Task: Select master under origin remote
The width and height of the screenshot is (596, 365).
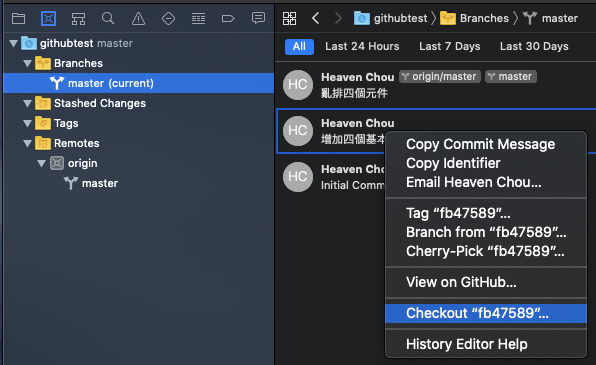Action: tap(100, 183)
